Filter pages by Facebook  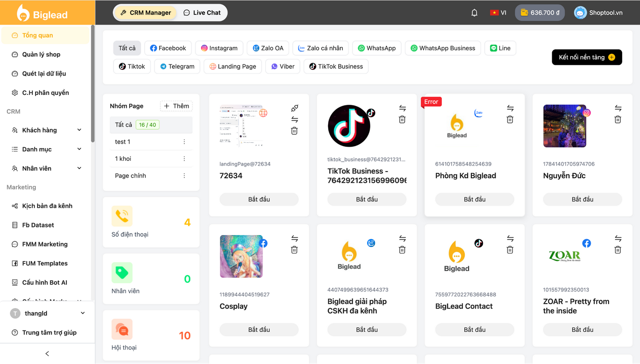[168, 48]
